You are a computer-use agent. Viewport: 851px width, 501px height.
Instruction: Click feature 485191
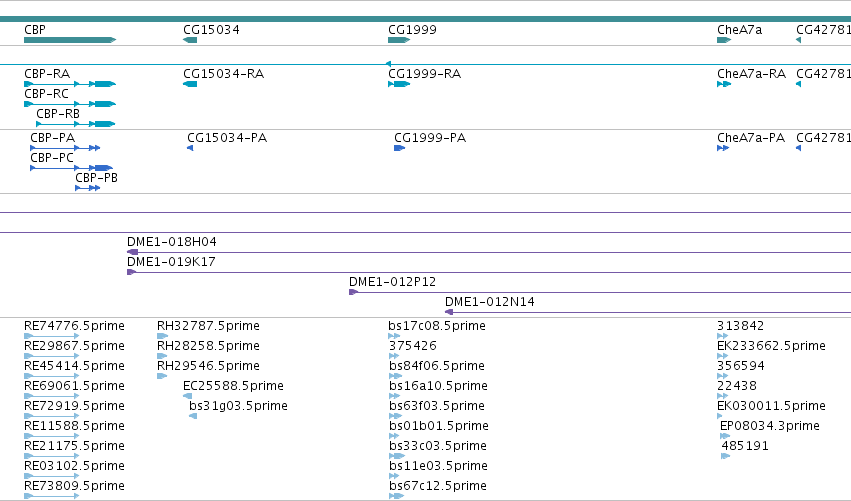tap(745, 447)
